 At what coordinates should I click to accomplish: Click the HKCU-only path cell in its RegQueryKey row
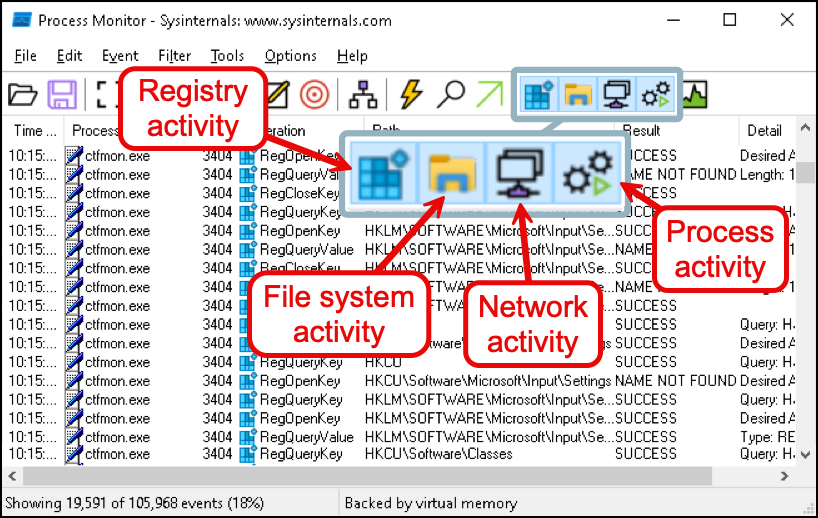click(383, 362)
